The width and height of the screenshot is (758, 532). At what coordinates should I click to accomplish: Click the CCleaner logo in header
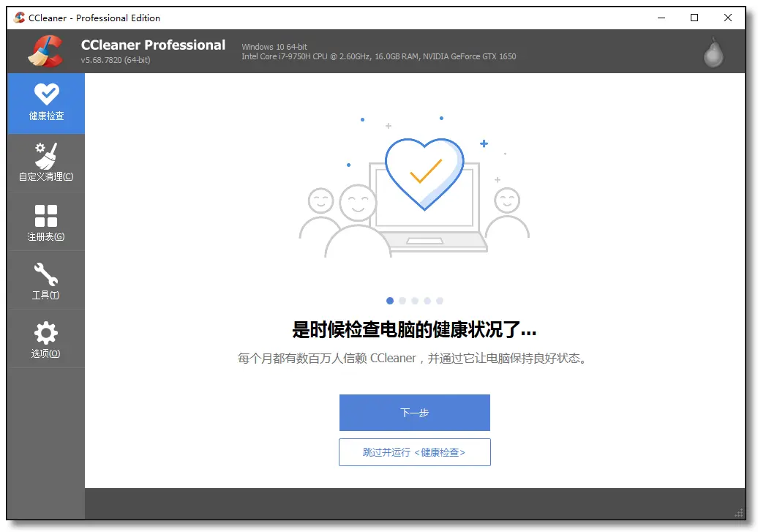point(46,51)
